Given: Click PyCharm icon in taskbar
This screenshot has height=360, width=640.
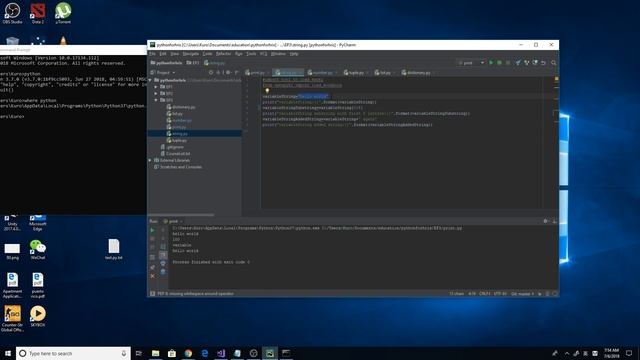Looking at the screenshot, I should click(270, 353).
